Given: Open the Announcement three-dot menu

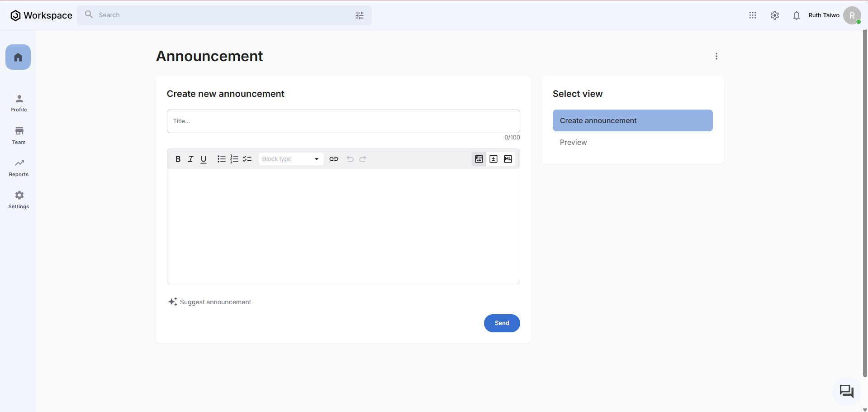Looking at the screenshot, I should coord(716,56).
